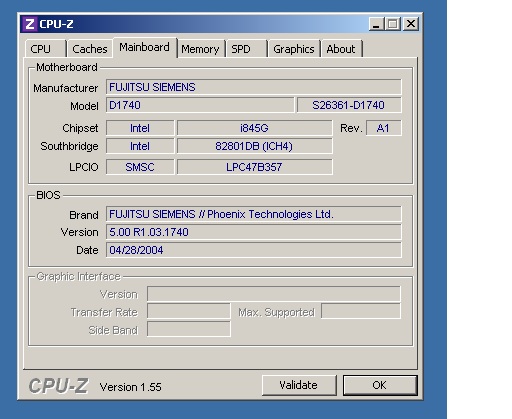Click the Chipset label
This screenshot has width=512, height=419.
tap(80, 128)
